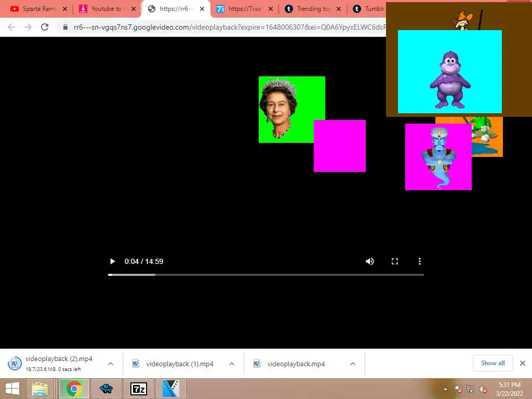Expand options for videoplayback (1).mp4

point(232,364)
